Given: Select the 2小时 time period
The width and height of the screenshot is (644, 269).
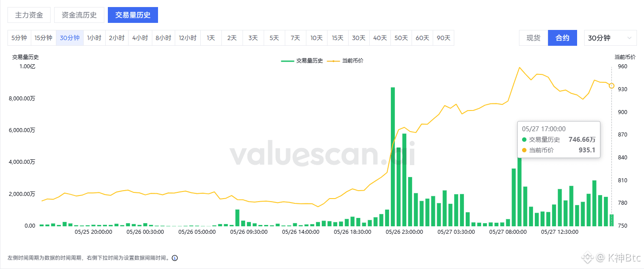Looking at the screenshot, I should coord(117,38).
